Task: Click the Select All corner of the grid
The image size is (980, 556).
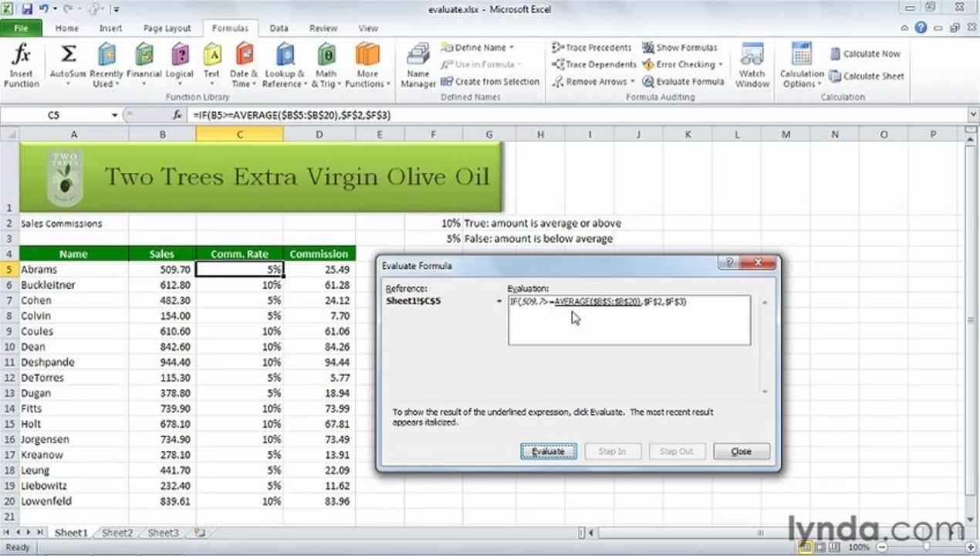Action: click(x=9, y=134)
